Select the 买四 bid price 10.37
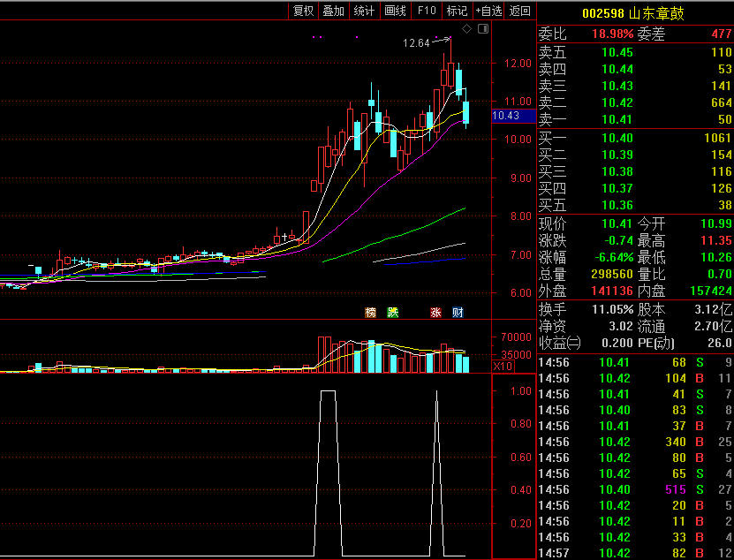 click(617, 189)
